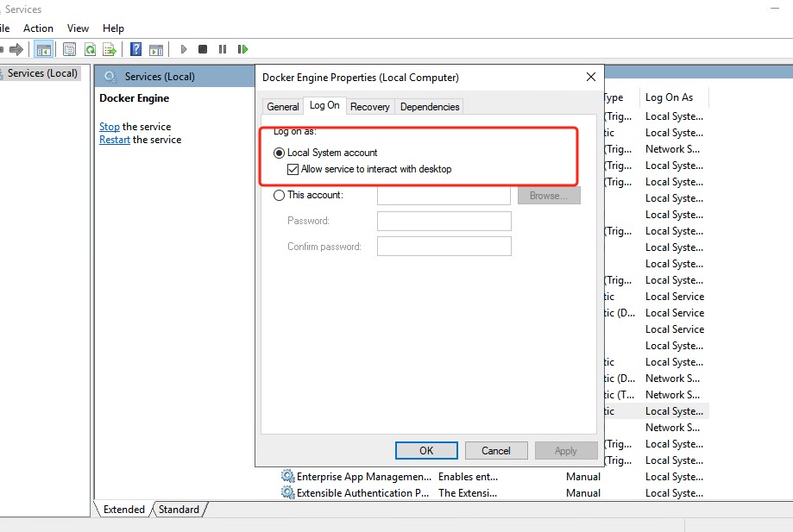The height and width of the screenshot is (532, 793).
Task: Click the Confirm password input field
Action: click(x=444, y=246)
